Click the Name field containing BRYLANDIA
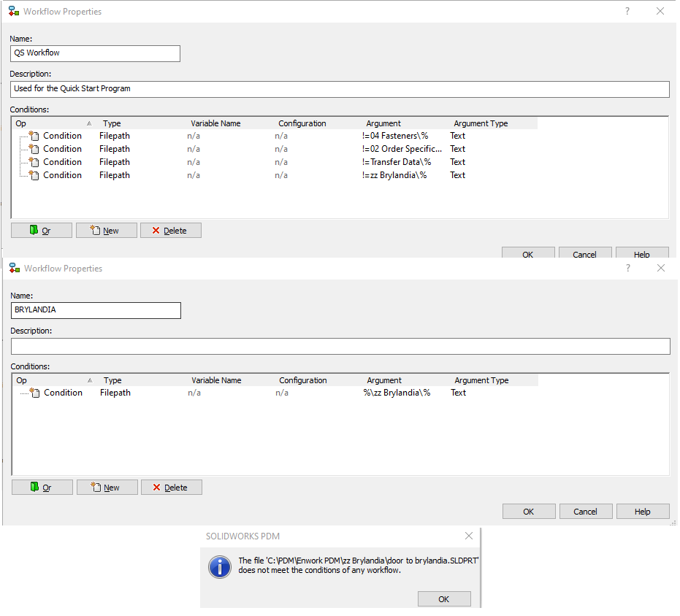 (96, 310)
